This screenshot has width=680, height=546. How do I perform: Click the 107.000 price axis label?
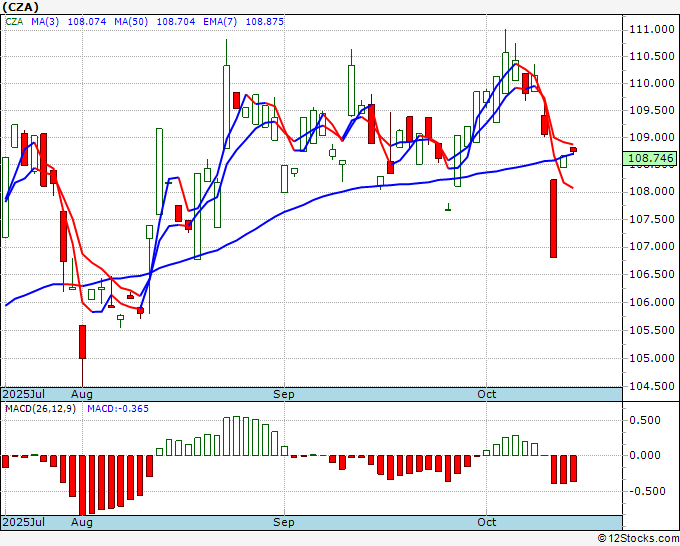pyautogui.click(x=652, y=246)
